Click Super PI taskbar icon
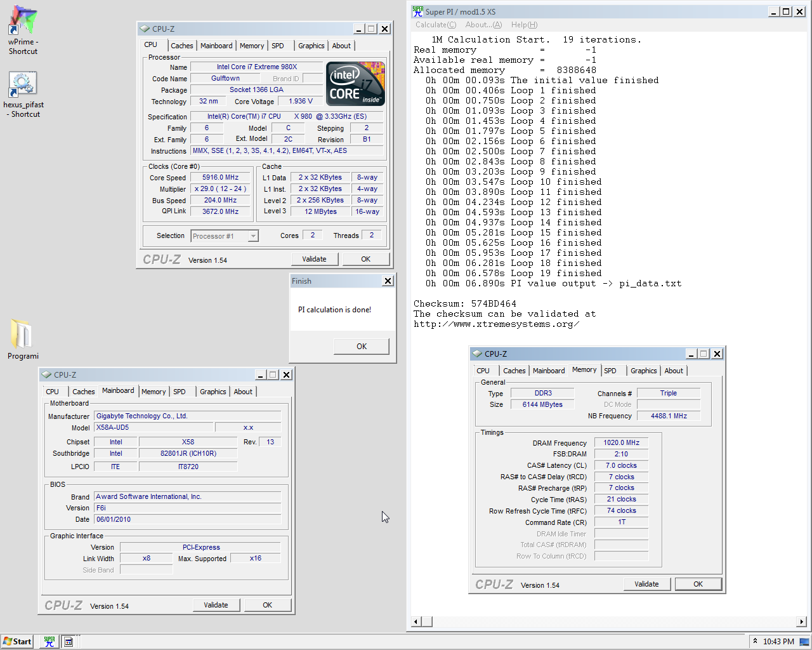This screenshot has width=812, height=650. point(49,641)
